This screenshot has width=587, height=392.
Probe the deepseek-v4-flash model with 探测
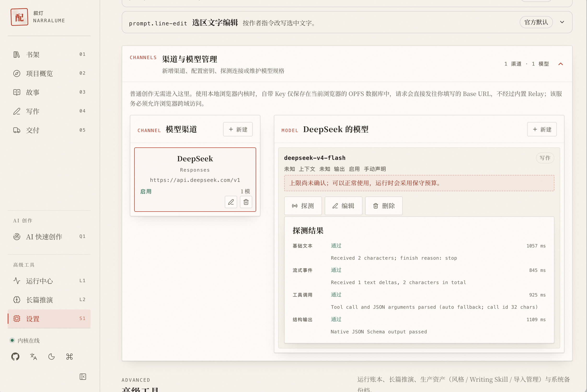303,206
